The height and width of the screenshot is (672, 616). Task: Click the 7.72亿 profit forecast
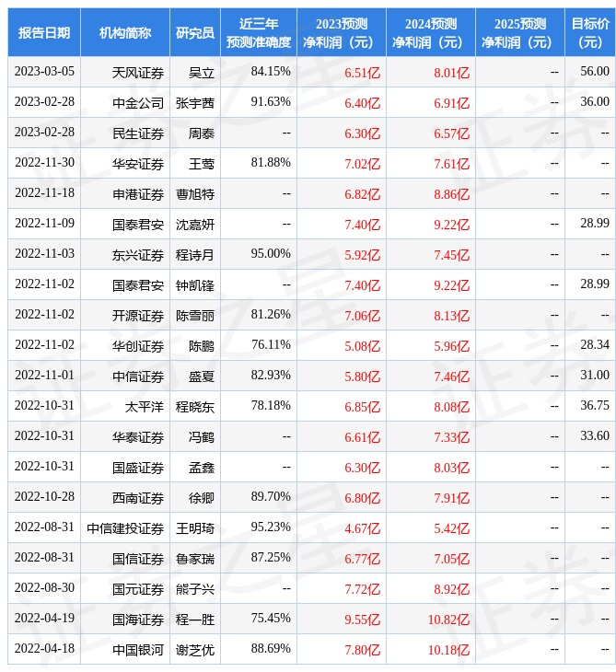[362, 590]
